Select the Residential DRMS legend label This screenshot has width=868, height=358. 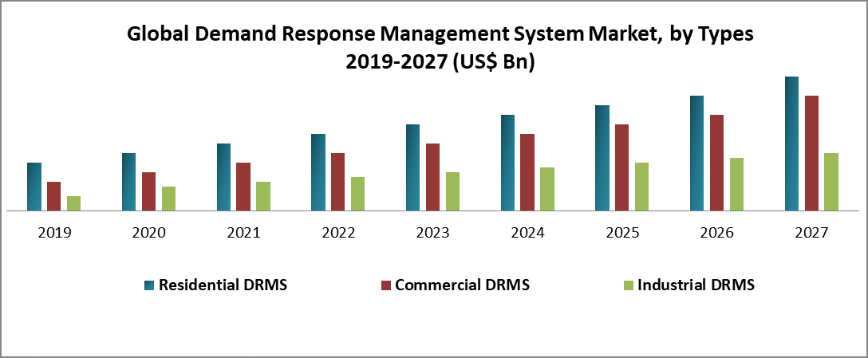tap(223, 285)
